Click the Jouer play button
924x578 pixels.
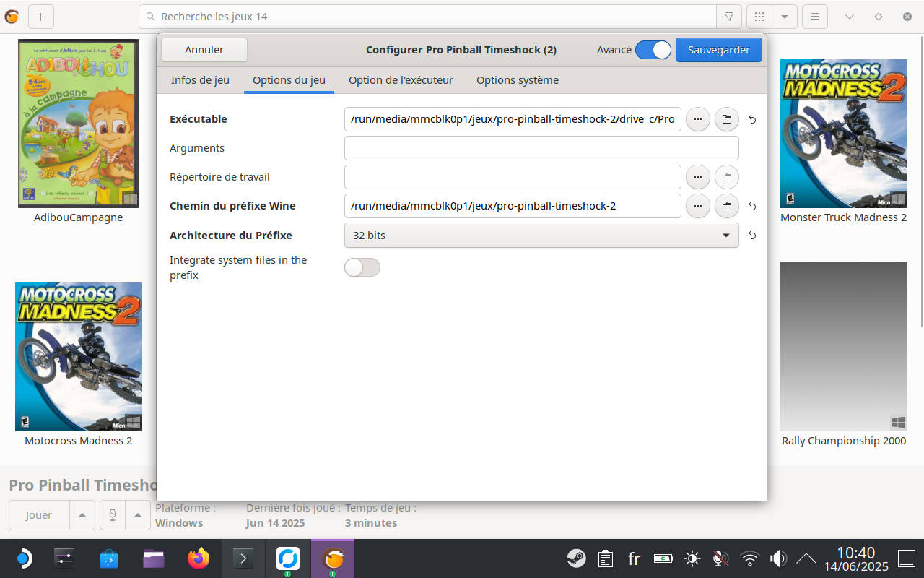click(x=39, y=515)
